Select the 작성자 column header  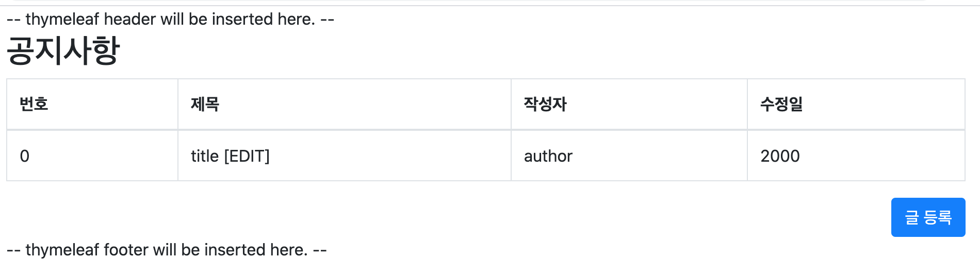click(x=545, y=104)
